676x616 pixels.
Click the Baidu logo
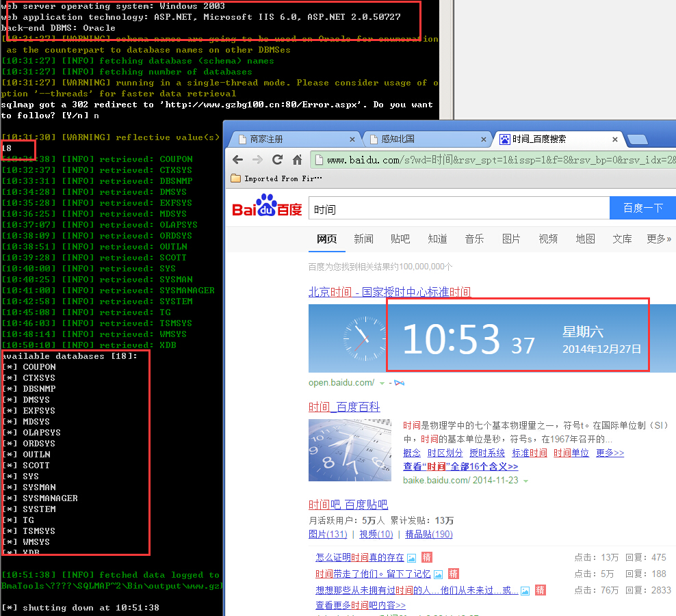(x=267, y=206)
